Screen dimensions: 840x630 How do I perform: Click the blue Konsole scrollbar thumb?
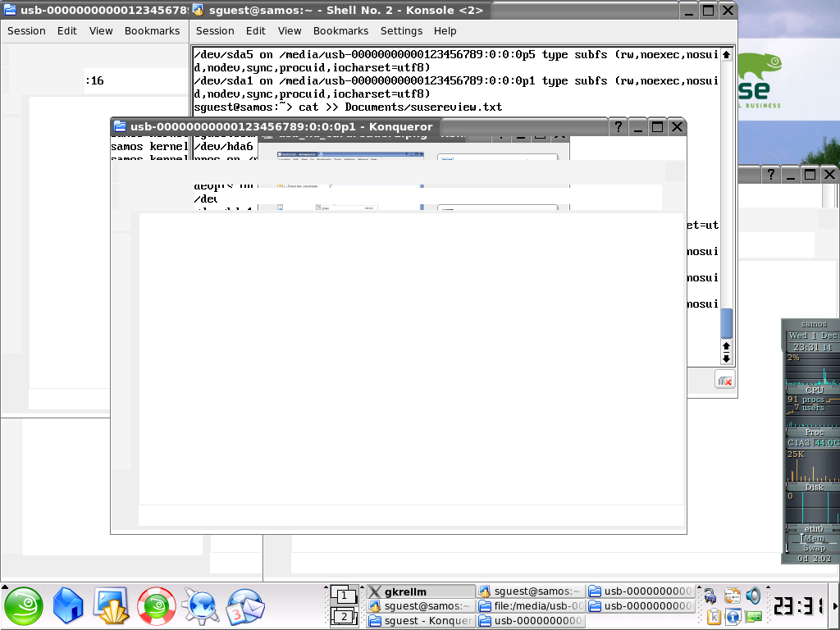[727, 323]
